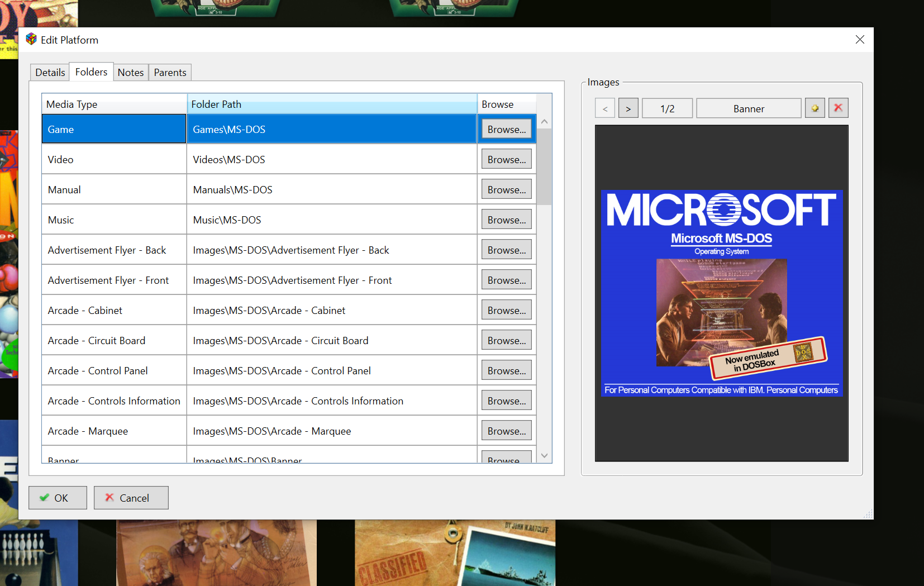924x586 pixels.
Task: Confirm changes with OK button
Action: [x=58, y=498]
